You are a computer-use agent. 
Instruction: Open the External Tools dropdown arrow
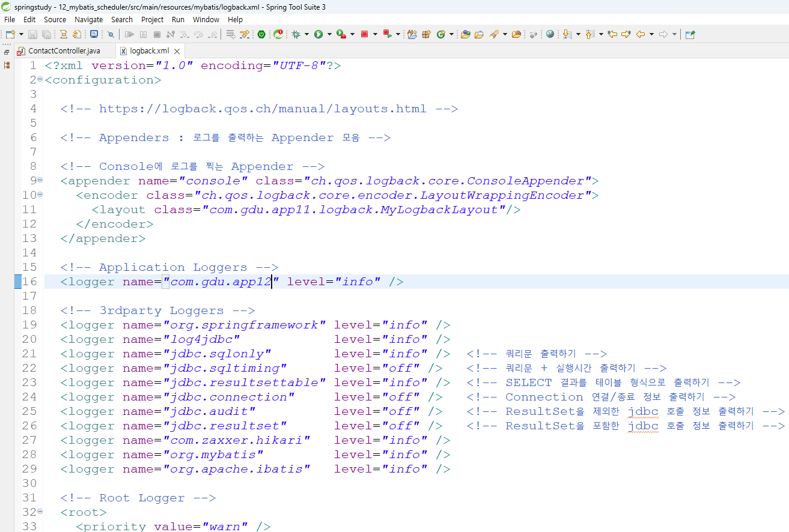[x=352, y=34]
